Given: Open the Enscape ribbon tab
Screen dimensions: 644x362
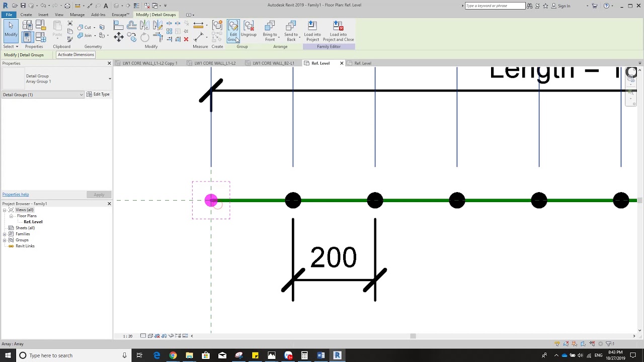Looking at the screenshot, I should point(120,15).
